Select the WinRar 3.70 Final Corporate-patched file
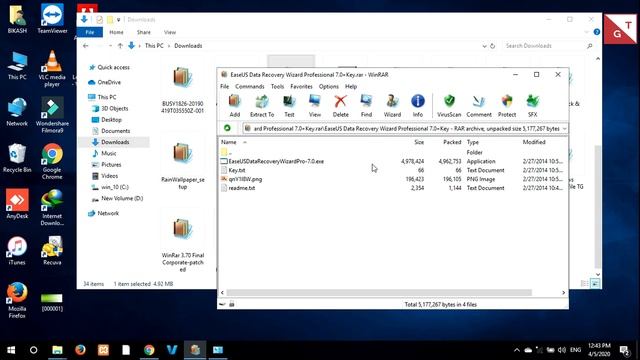The height and width of the screenshot is (360, 640). point(182,245)
